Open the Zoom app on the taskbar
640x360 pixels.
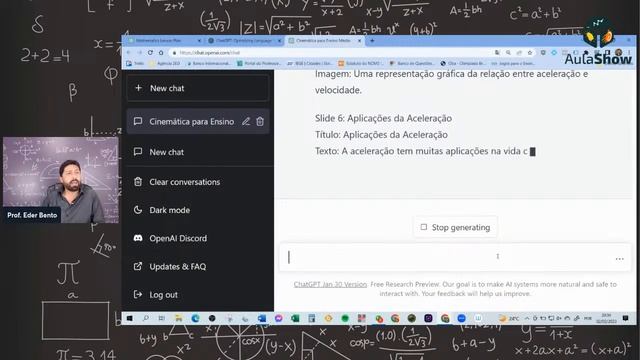click(461, 318)
